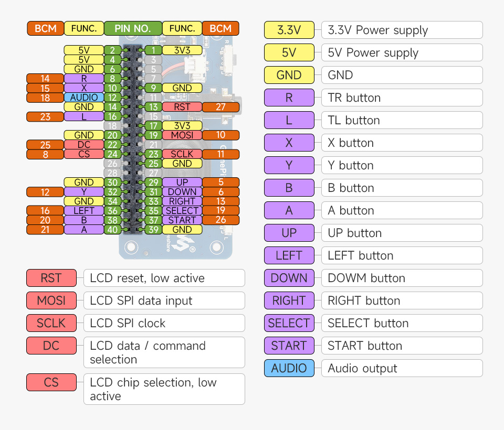Image resolution: width=504 pixels, height=430 pixels.
Task: Select the START label beside pin 37
Action: [x=182, y=220]
